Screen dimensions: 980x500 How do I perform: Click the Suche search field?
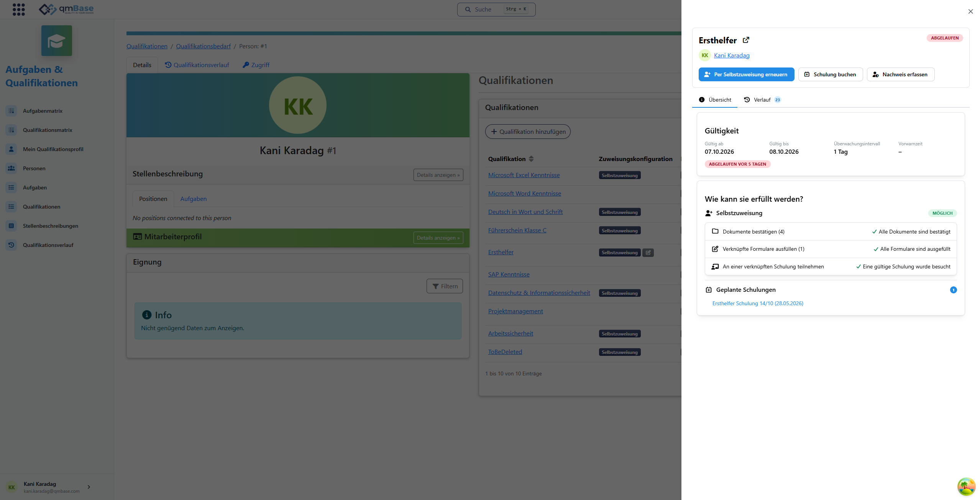point(496,10)
